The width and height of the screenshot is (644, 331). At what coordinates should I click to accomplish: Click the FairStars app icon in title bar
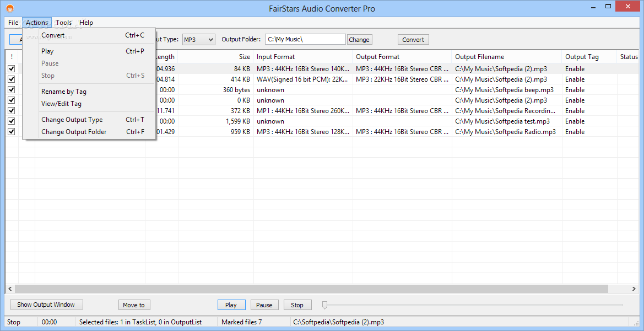click(x=10, y=8)
